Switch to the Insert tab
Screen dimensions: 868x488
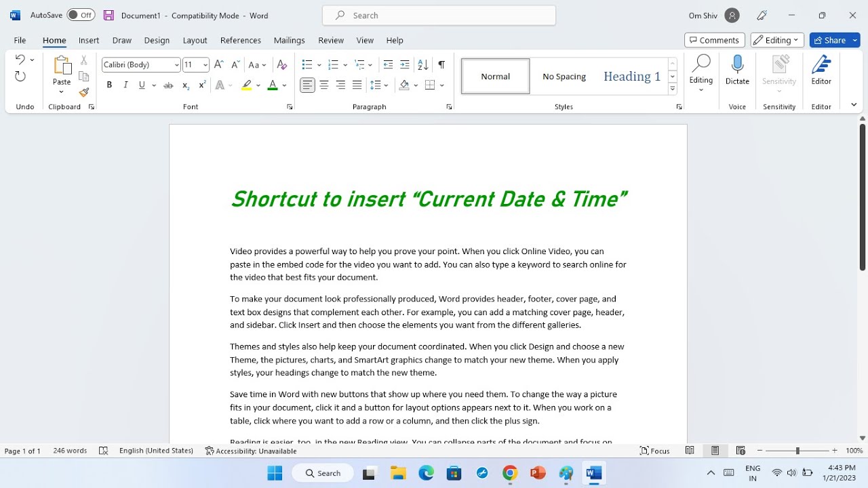tap(89, 40)
